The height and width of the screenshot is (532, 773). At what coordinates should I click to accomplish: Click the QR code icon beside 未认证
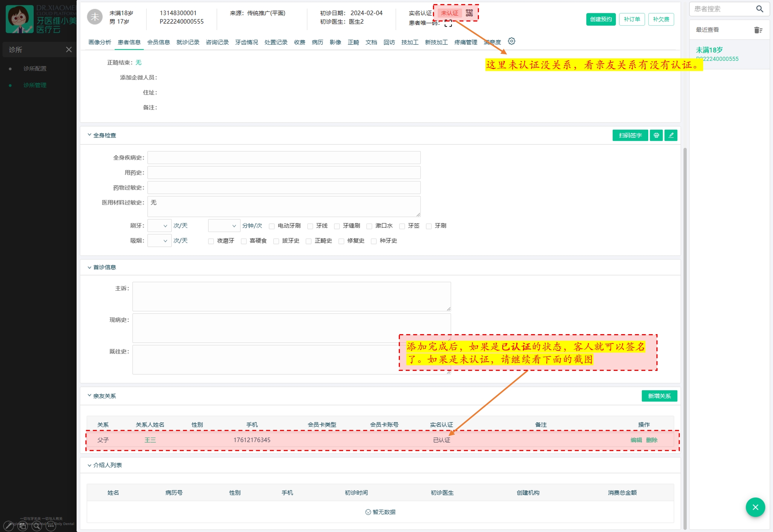click(x=469, y=13)
